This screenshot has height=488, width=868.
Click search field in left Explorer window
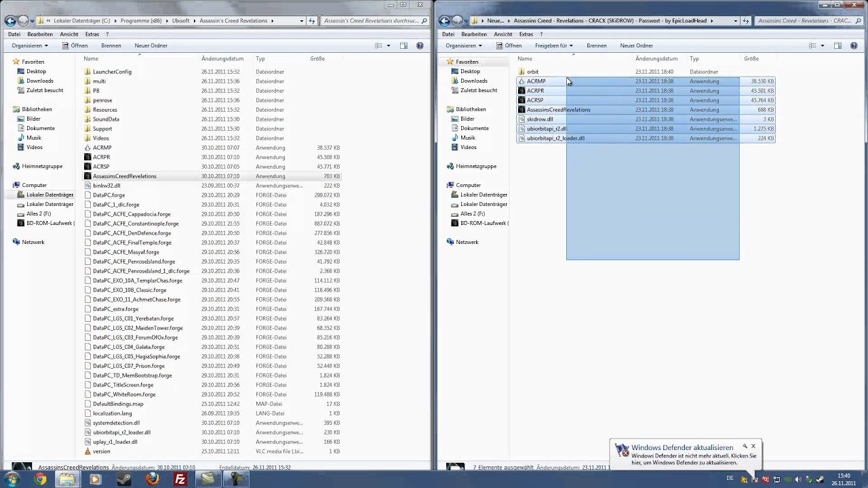pos(374,21)
